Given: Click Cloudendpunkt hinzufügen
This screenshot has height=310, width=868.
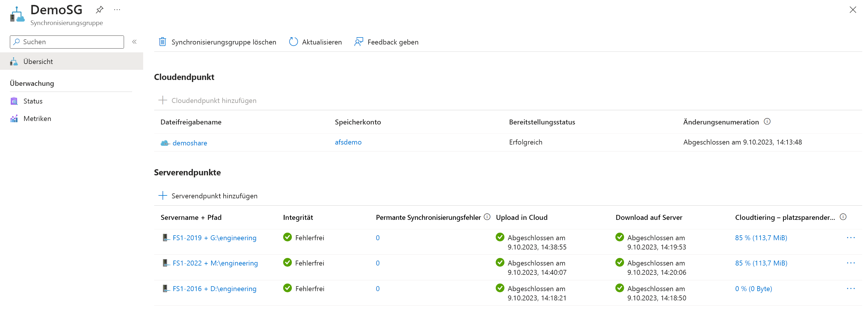Looking at the screenshot, I should (x=214, y=101).
